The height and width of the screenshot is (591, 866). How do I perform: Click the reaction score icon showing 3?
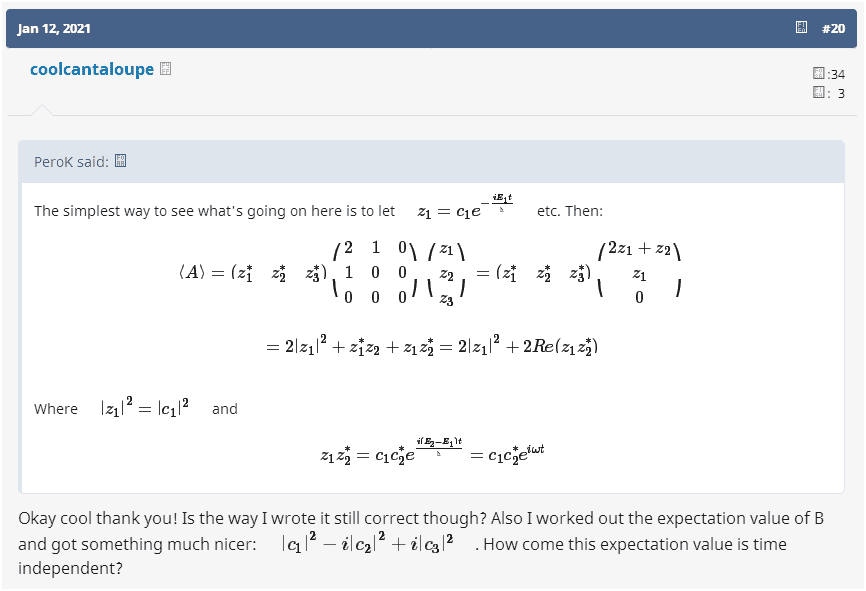click(819, 93)
